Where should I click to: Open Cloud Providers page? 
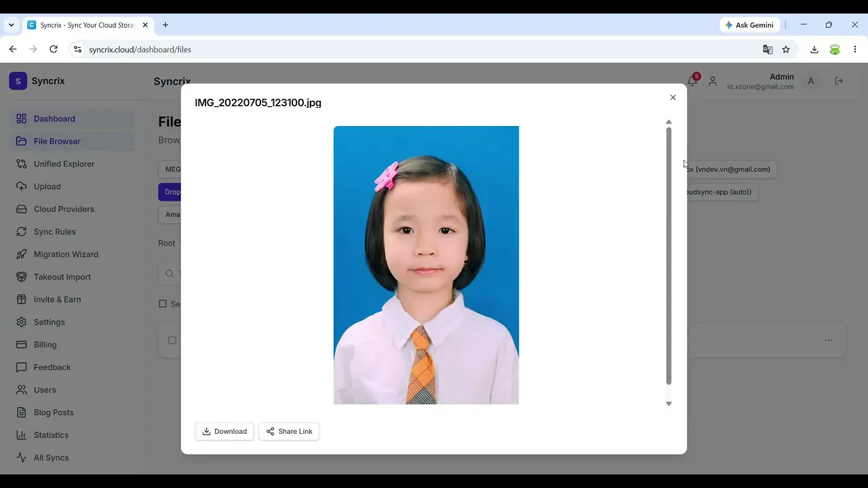(72, 209)
